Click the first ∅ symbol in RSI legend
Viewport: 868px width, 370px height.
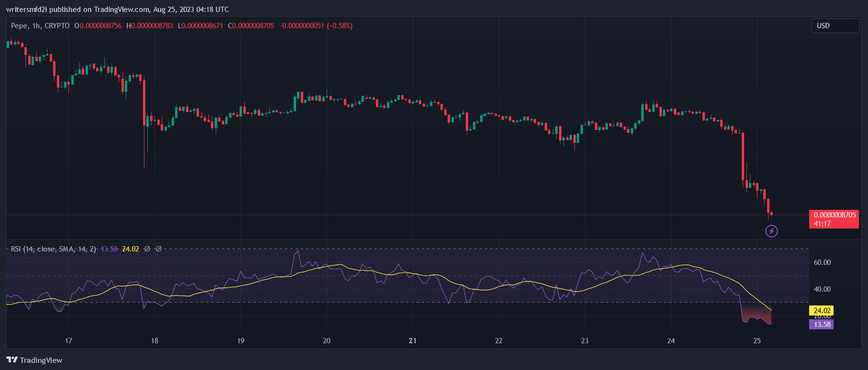[147, 249]
